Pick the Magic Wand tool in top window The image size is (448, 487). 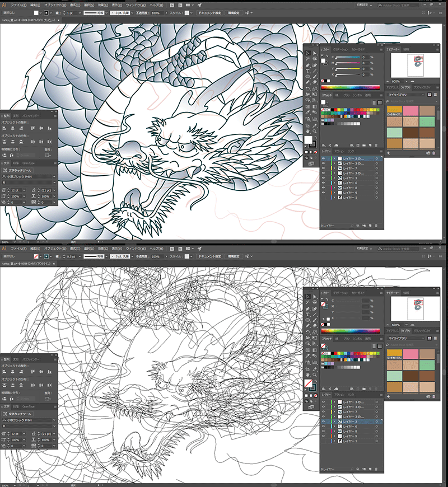pyautogui.click(x=307, y=59)
